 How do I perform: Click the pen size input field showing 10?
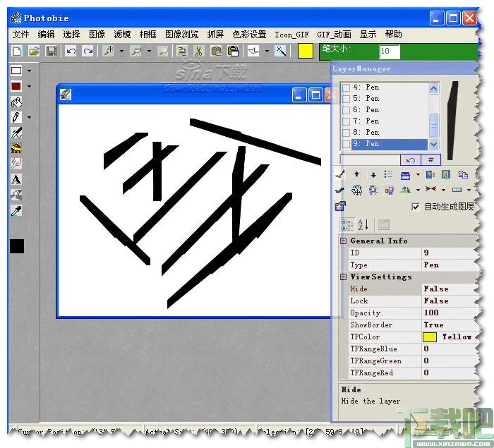point(390,52)
